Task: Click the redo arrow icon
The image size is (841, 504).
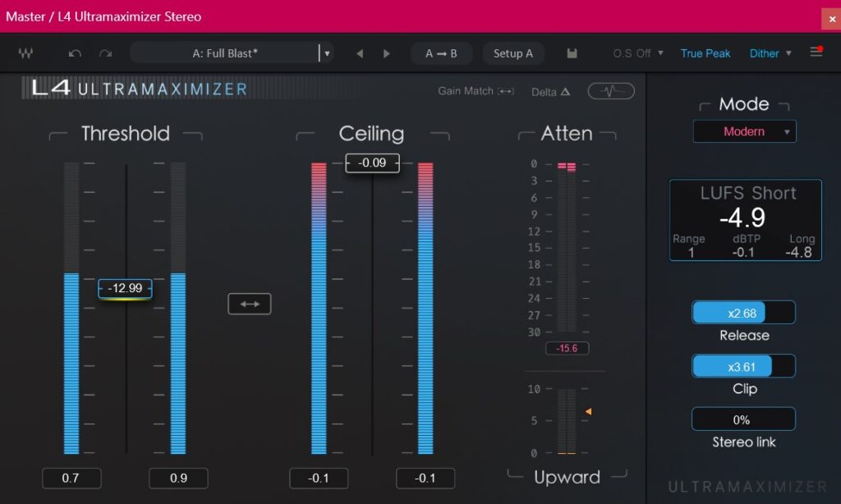Action: 105,53
